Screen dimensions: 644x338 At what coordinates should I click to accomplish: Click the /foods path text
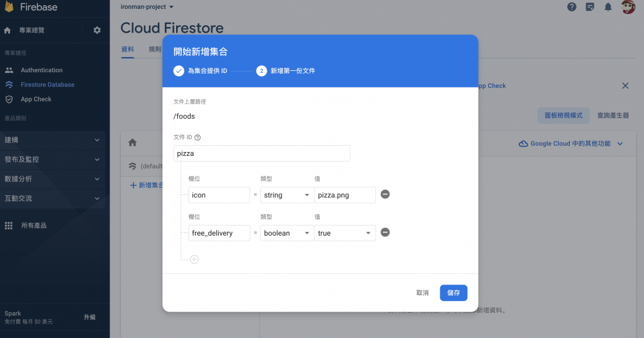[184, 116]
